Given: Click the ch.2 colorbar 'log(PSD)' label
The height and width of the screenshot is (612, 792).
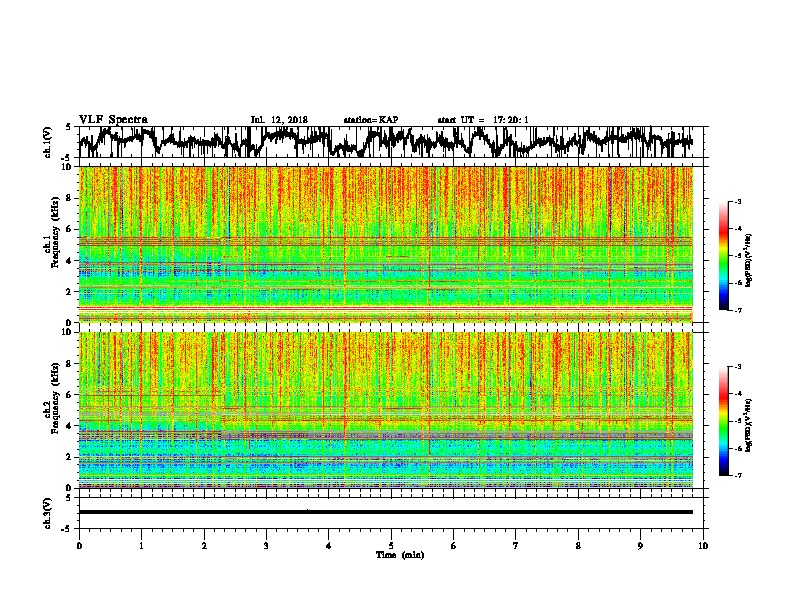Looking at the screenshot, I should click(749, 425).
